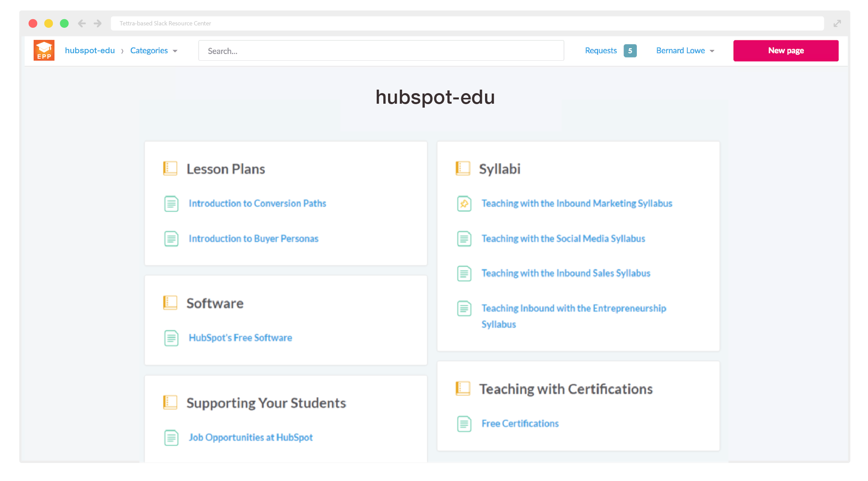868x481 pixels.
Task: Create a New page
Action: click(x=786, y=50)
